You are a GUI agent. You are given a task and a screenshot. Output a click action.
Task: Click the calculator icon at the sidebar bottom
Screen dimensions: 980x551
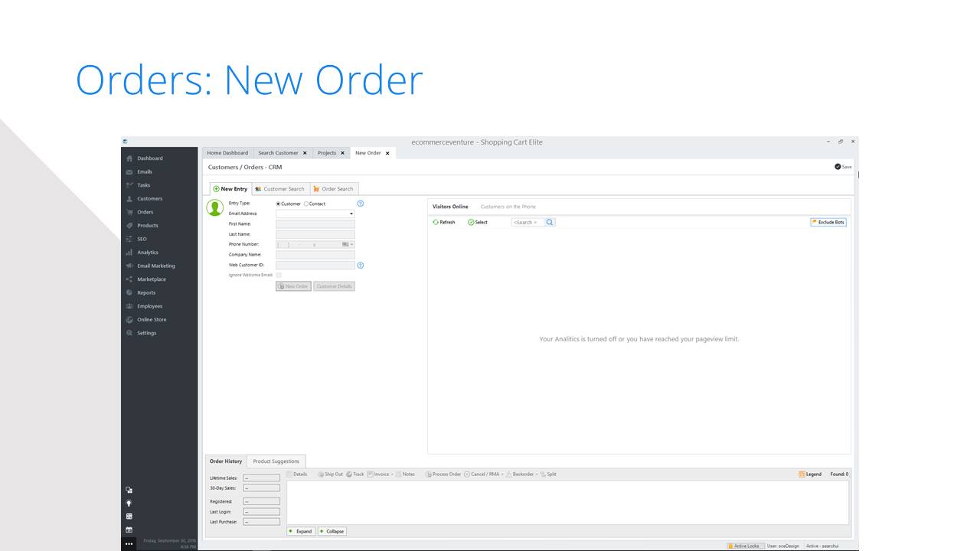pyautogui.click(x=129, y=516)
